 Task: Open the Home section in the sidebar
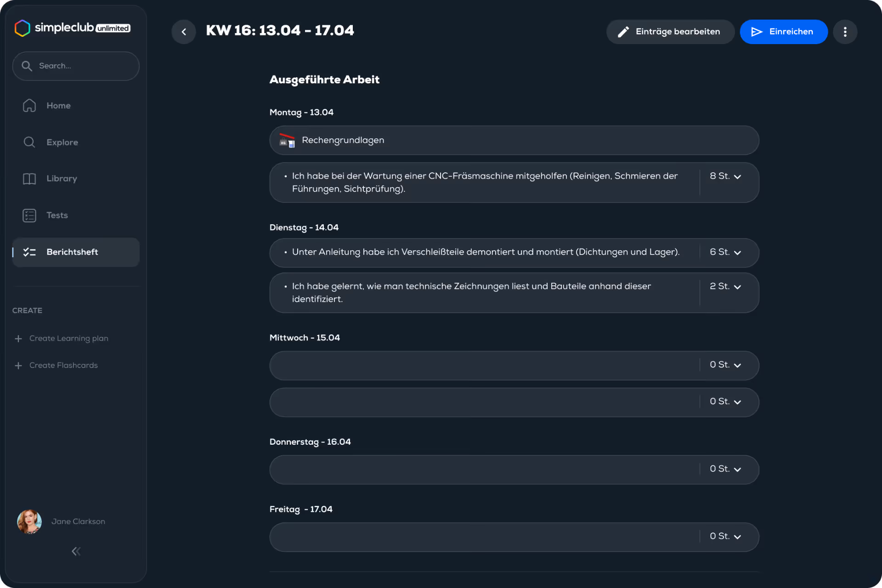(58, 105)
